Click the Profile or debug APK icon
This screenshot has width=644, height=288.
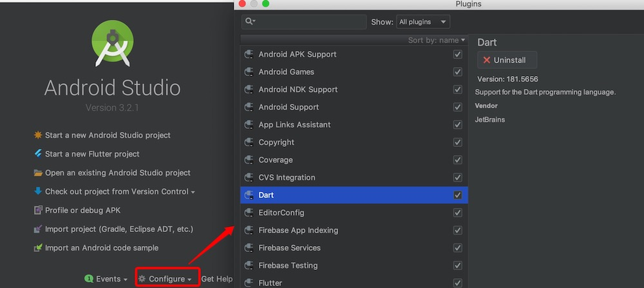[38, 210]
